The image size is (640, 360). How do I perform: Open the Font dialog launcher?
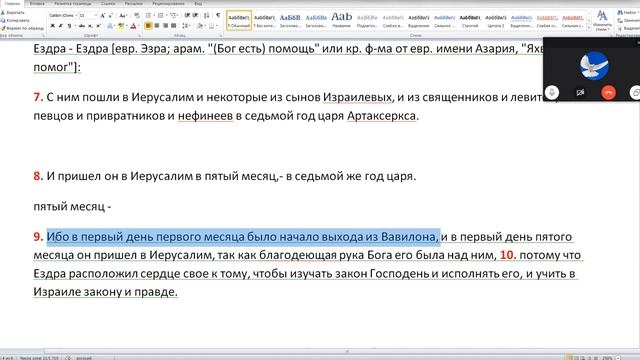(140, 36)
